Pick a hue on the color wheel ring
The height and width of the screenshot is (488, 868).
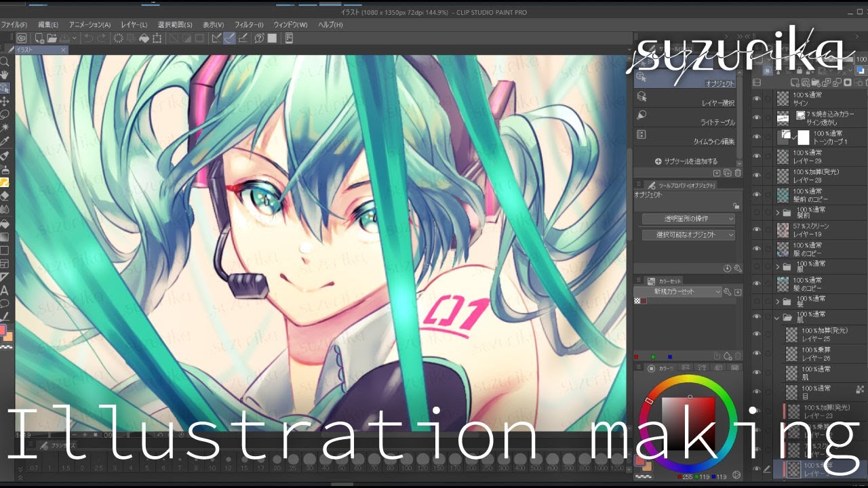click(x=689, y=380)
